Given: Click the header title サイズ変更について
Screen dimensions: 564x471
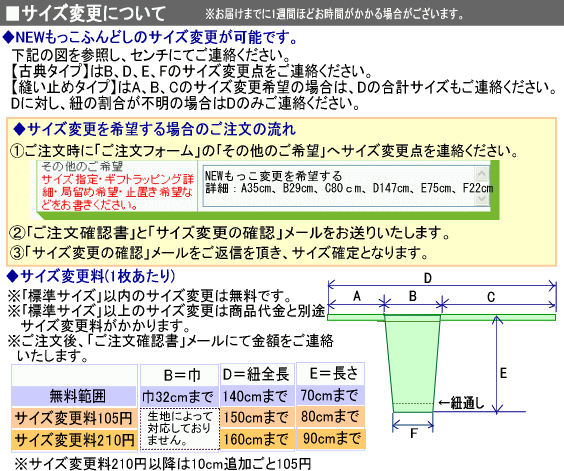Looking at the screenshot, I should click(x=86, y=13).
